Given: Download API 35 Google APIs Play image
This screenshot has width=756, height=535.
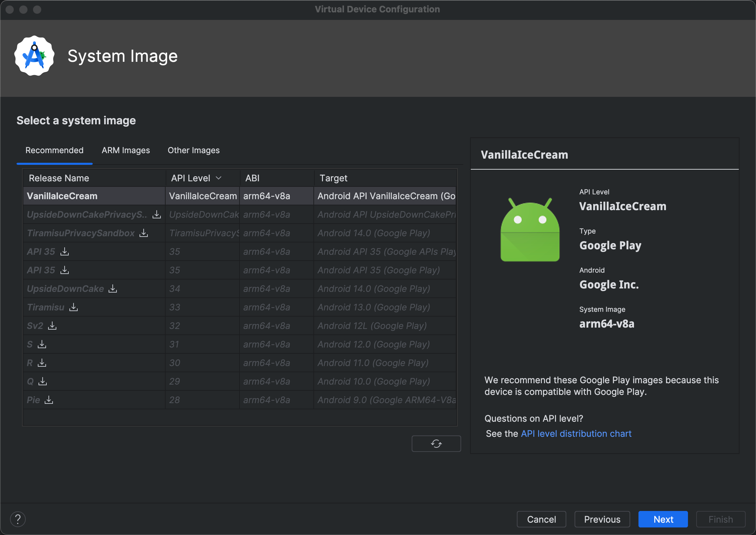Looking at the screenshot, I should point(65,251).
